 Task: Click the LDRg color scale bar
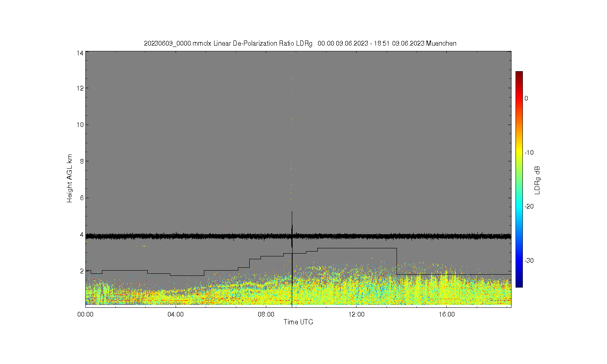tap(519, 179)
